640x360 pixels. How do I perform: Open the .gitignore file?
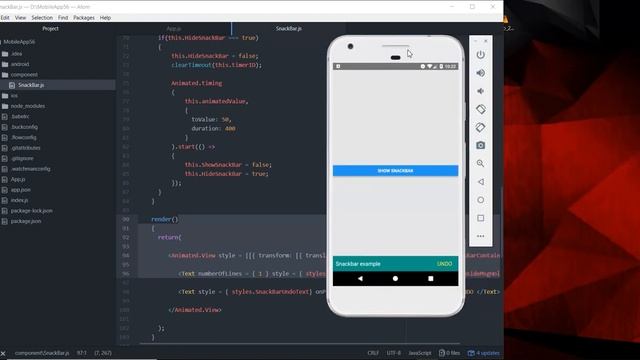[22, 158]
